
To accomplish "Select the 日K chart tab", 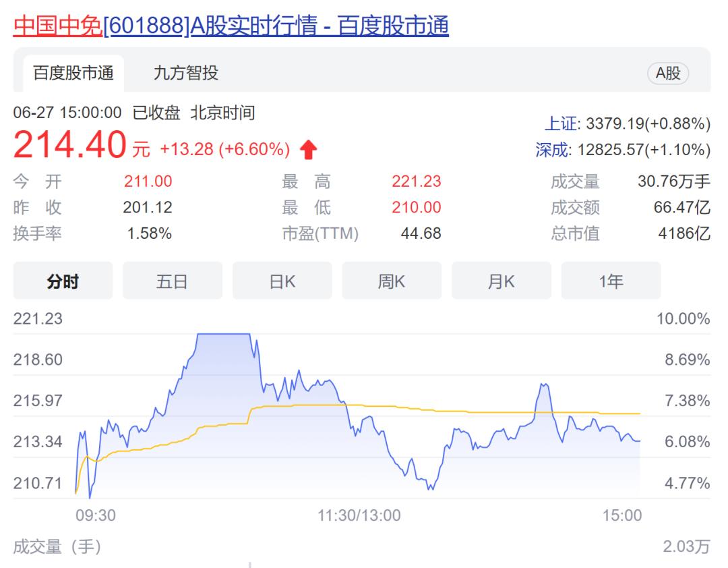I will [282, 281].
